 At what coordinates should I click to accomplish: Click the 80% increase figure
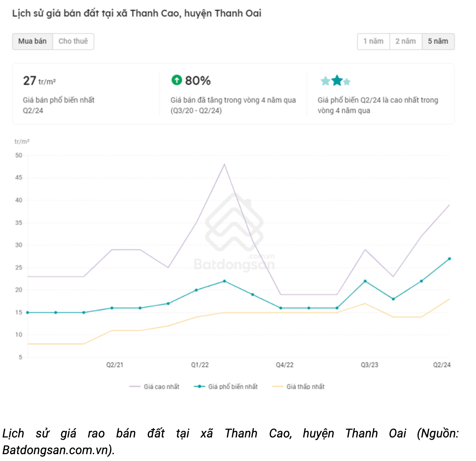point(198,81)
